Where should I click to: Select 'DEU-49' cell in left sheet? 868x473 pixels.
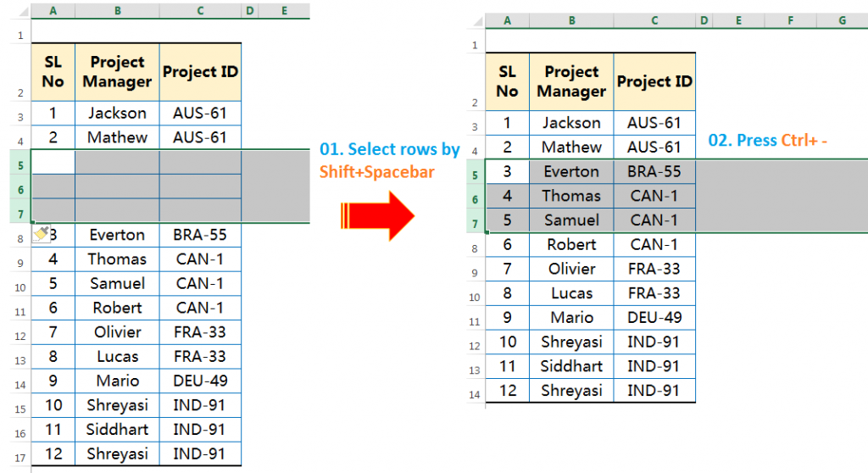200,381
